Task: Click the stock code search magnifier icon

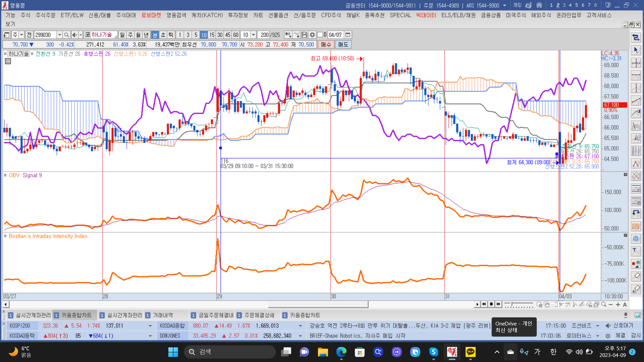Action: click(66, 35)
